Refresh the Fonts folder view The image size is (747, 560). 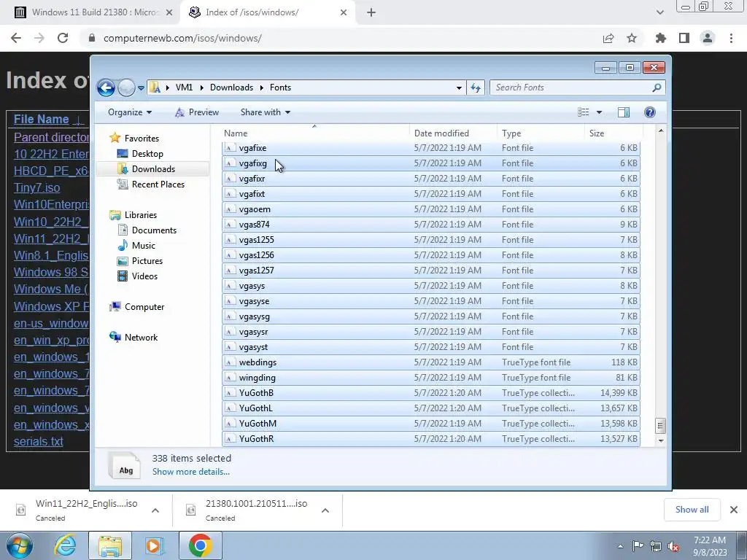476,87
